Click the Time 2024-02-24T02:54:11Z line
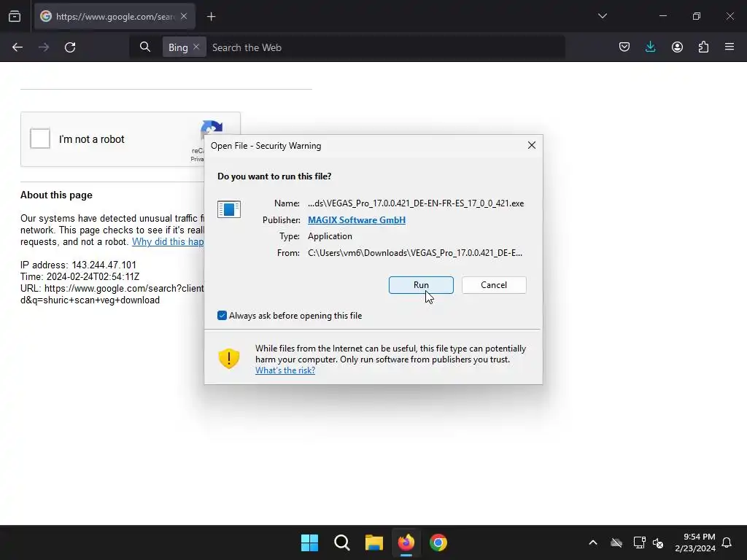The height and width of the screenshot is (560, 747). (80, 276)
